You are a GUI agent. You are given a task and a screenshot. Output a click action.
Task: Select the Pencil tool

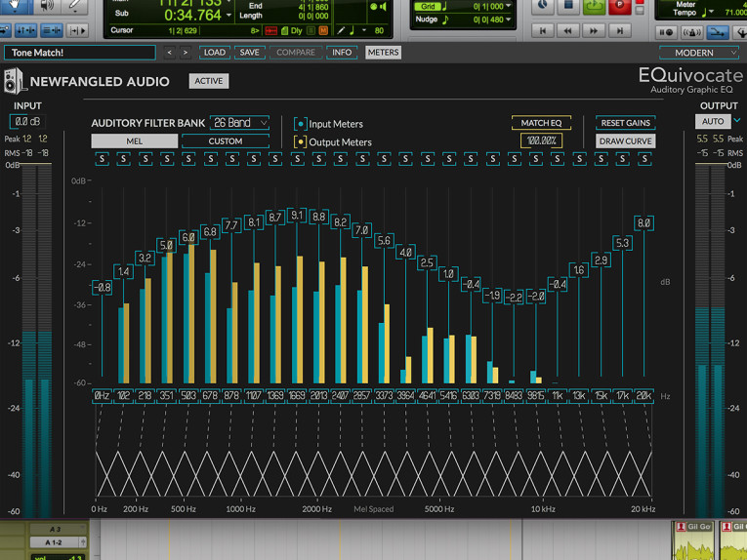75,6
